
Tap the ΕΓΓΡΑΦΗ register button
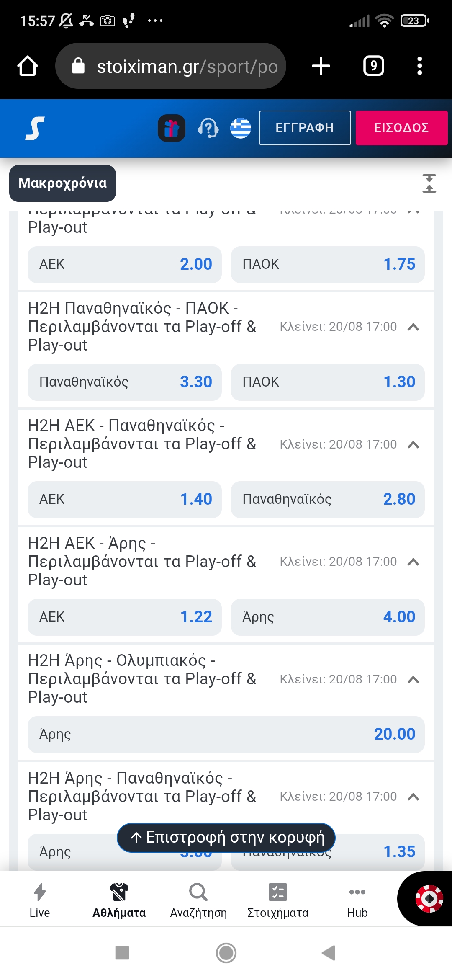(305, 128)
